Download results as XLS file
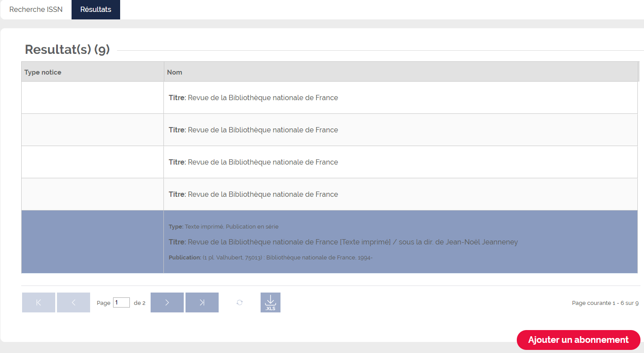This screenshot has height=353, width=644. coord(270,303)
